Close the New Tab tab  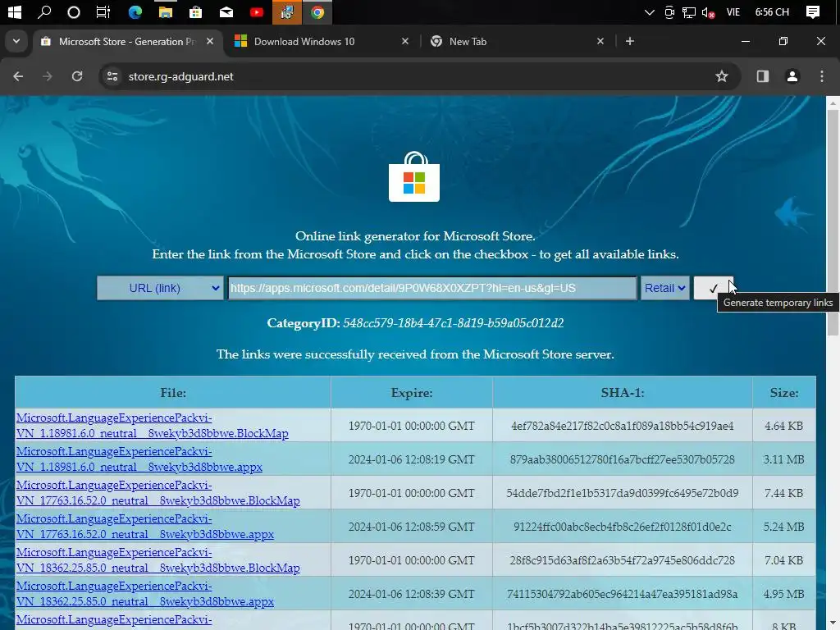click(x=600, y=41)
